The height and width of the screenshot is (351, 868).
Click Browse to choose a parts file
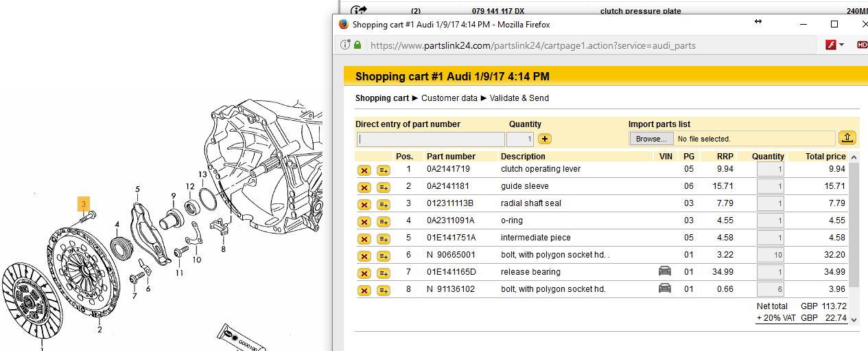point(650,139)
